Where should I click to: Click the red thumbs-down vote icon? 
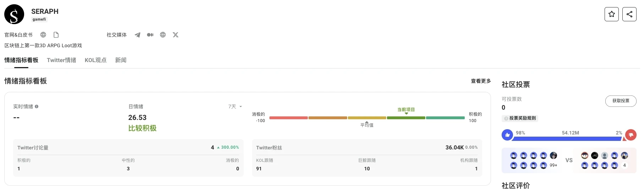tap(631, 135)
